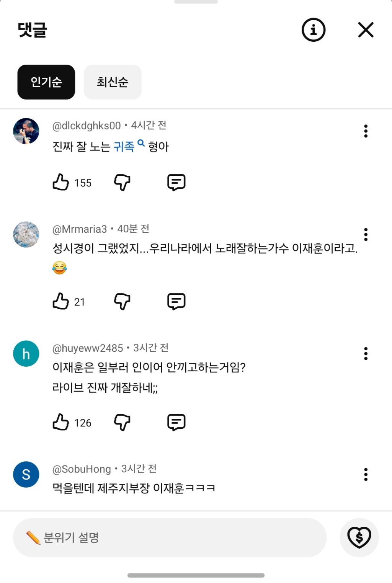
Task: Dislike the @huyeww2485 comment
Action: coord(122,422)
